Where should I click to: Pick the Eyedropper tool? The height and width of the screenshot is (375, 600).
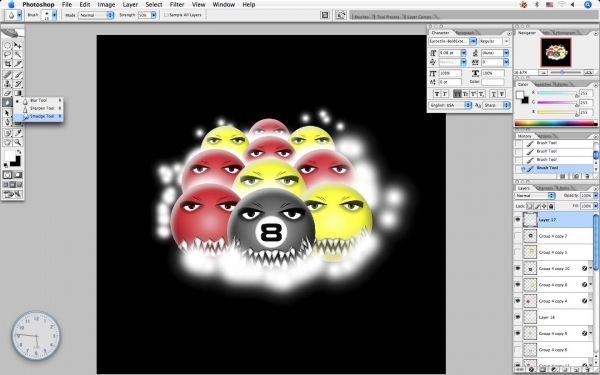pyautogui.click(x=18, y=133)
